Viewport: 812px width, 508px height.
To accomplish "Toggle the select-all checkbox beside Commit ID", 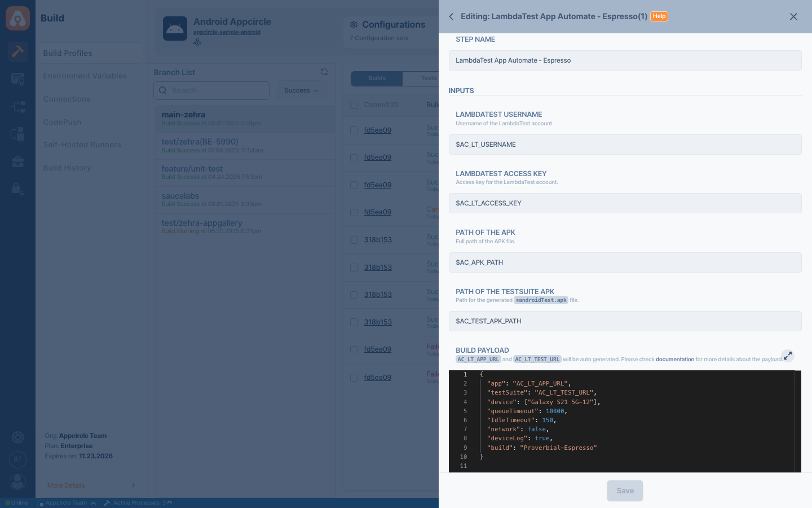I will tap(354, 105).
